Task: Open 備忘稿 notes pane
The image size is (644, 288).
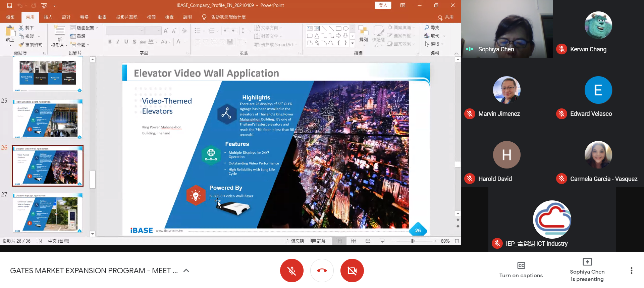Action: [x=294, y=241]
